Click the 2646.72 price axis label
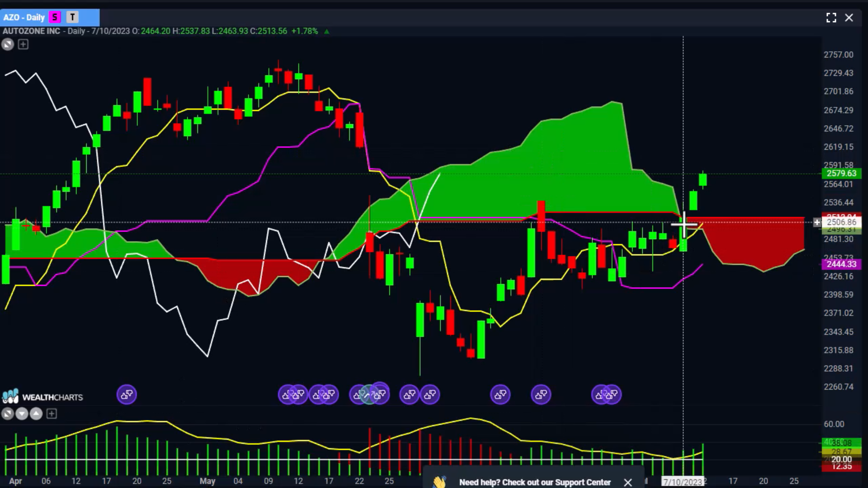Screen dimensions: 868x488 click(x=838, y=128)
